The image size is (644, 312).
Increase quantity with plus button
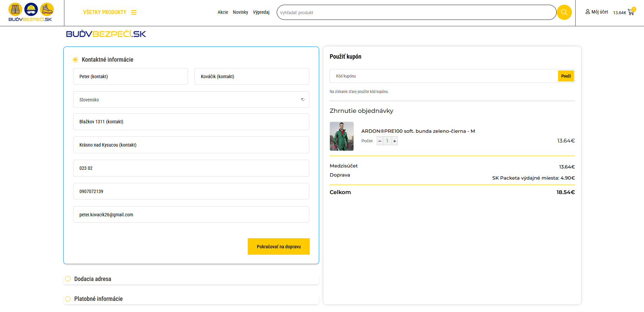(x=394, y=141)
